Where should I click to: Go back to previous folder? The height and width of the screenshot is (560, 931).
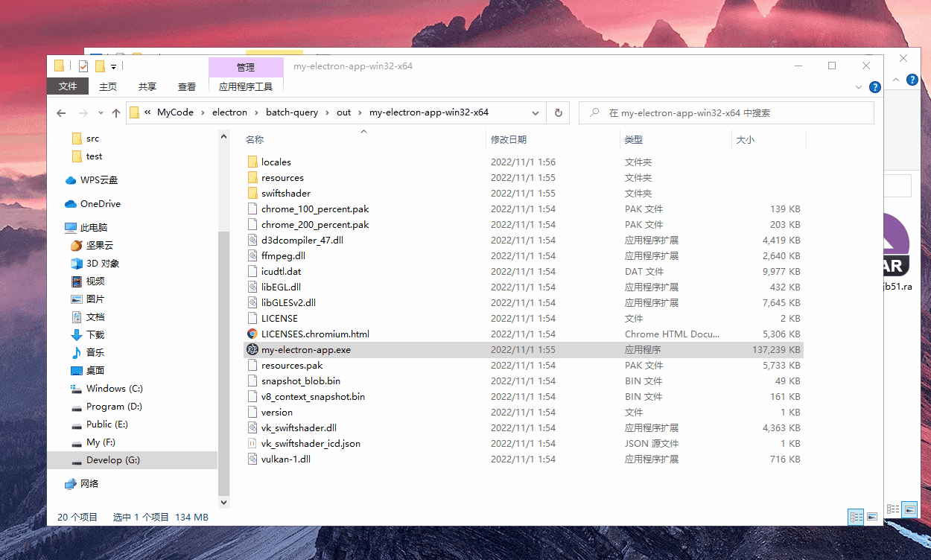tap(61, 113)
